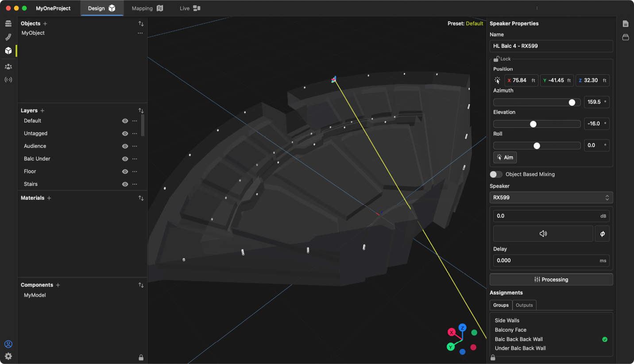Select the paintbrush icon in left sidebar
The image size is (634, 364).
pyautogui.click(x=8, y=37)
